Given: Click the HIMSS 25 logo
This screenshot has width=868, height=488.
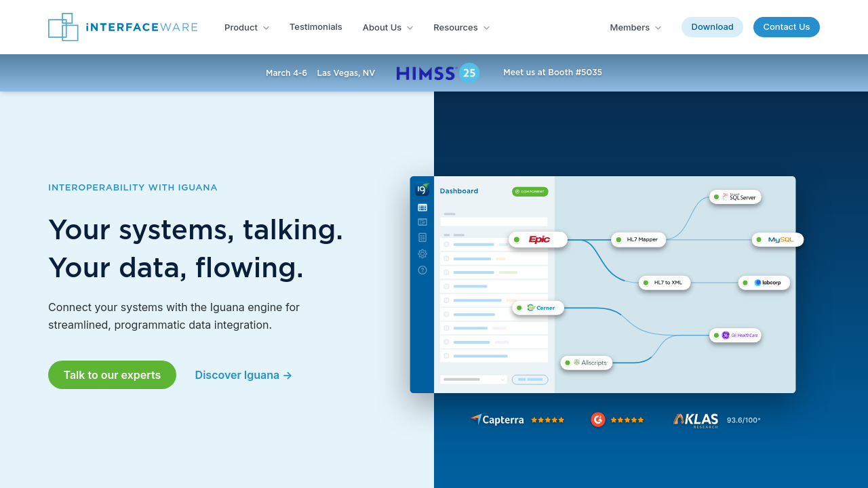Looking at the screenshot, I should [437, 73].
